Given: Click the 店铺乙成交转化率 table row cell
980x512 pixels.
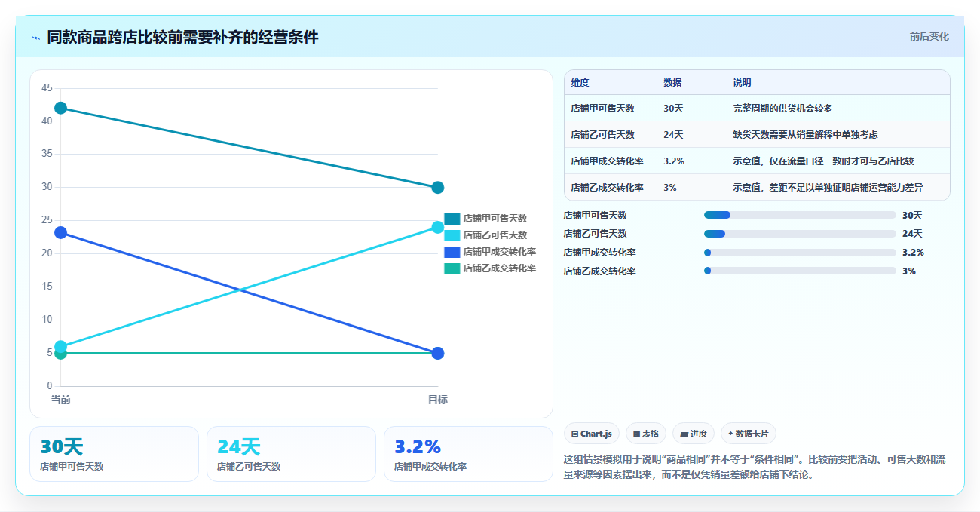Looking at the screenshot, I should pyautogui.click(x=607, y=188).
